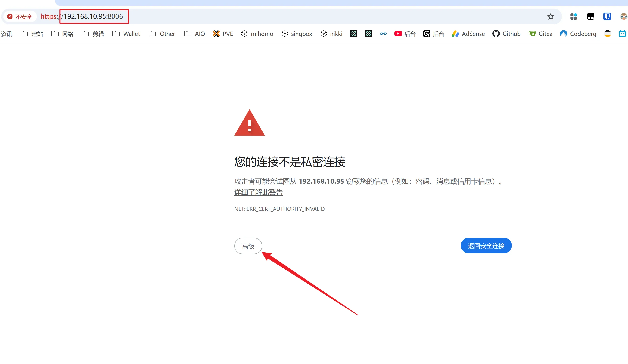Open the YouTube 后台 bookmark
This screenshot has width=628, height=364.
tap(405, 34)
